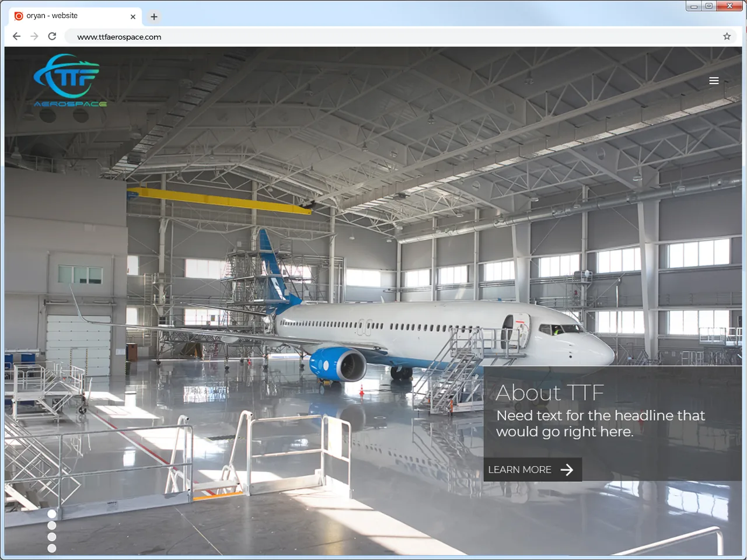Maximize the browser window
Screen dimensions: 747x560
coord(708,6)
